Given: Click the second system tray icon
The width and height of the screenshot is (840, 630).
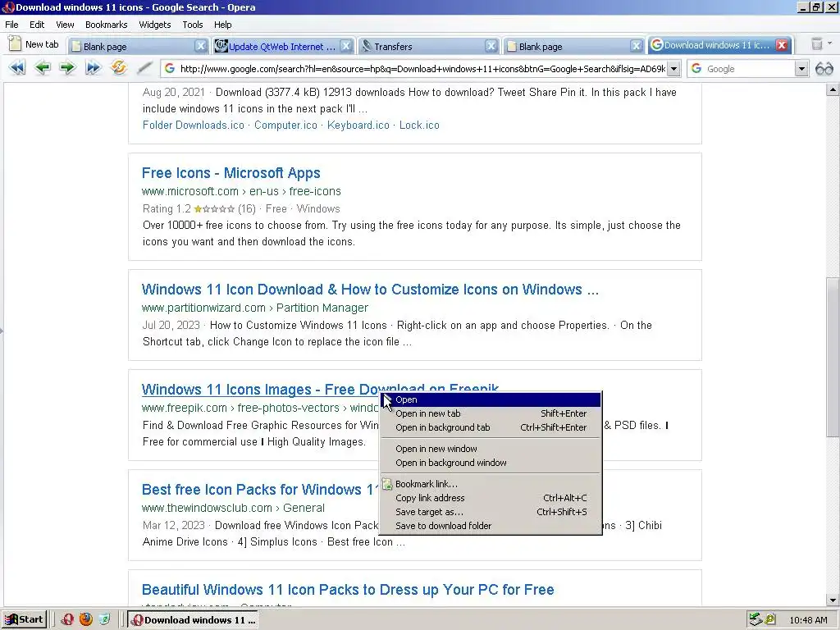Looking at the screenshot, I should coord(770,620).
